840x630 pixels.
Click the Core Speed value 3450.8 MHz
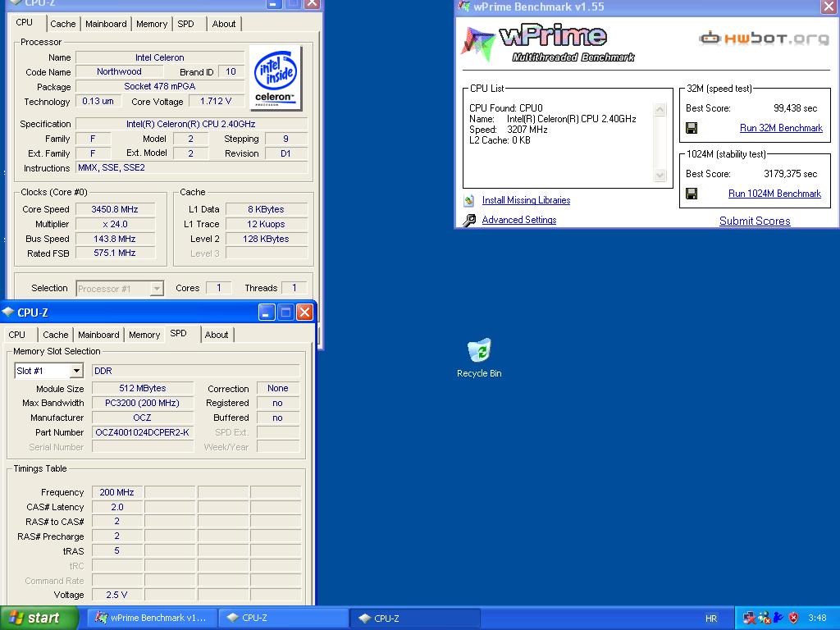pos(115,209)
